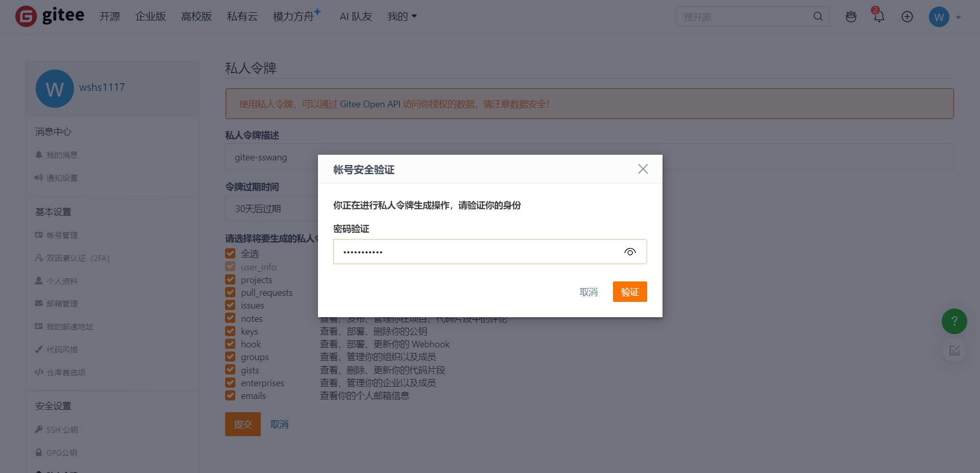Open the notifications bell icon
980x473 pixels.
[878, 16]
